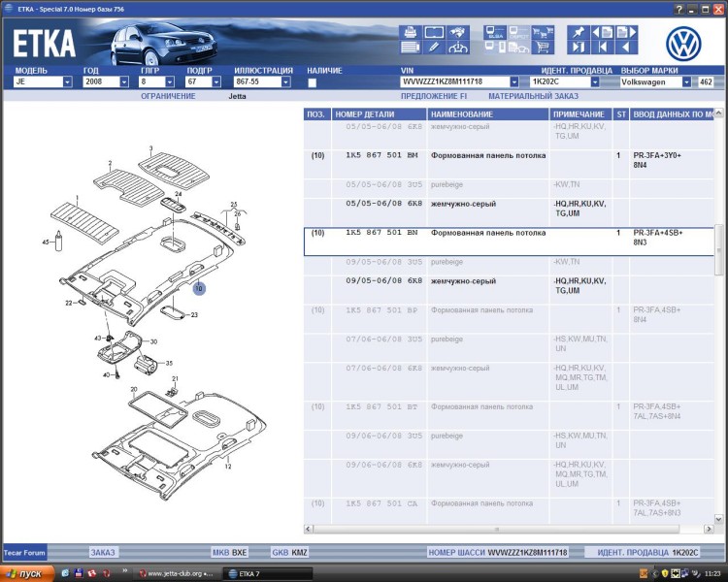The image size is (728, 582).
Task: Open the VIN dropdown arrow
Action: click(x=513, y=82)
